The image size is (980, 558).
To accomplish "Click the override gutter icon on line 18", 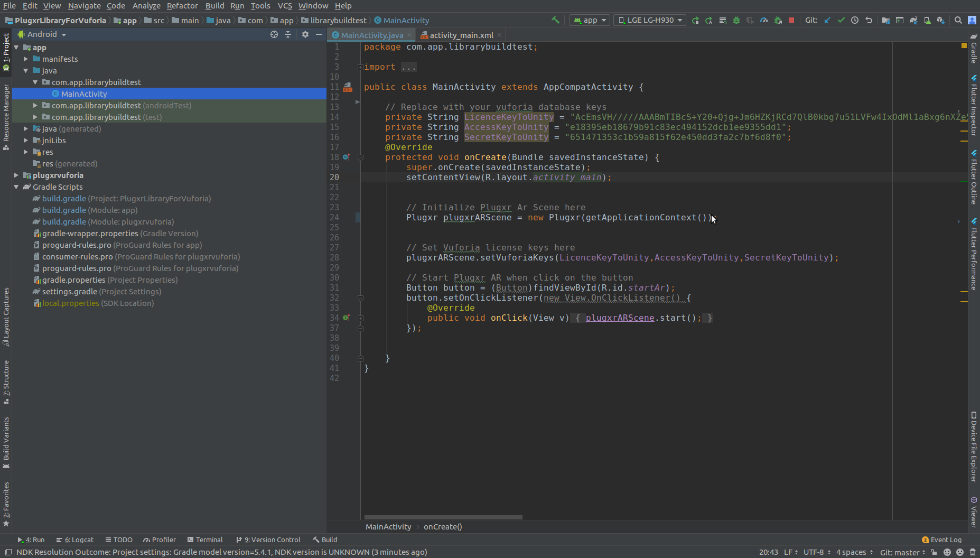I will pos(347,157).
